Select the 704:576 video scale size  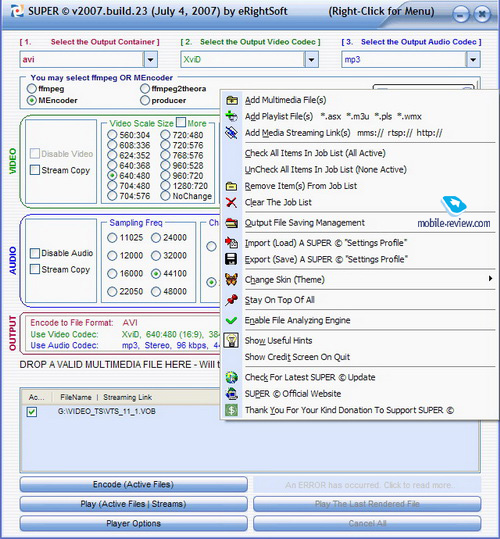112,196
